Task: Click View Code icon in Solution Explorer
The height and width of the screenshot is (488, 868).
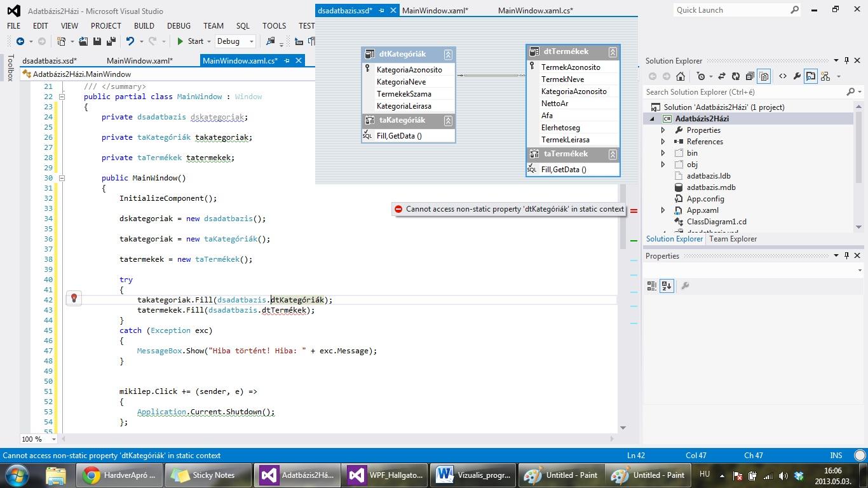Action: click(x=783, y=76)
